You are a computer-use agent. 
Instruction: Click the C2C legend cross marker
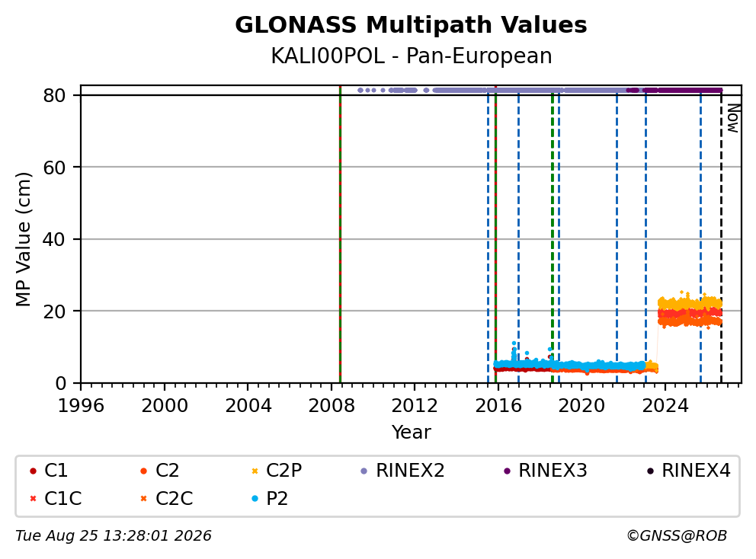pos(143,498)
